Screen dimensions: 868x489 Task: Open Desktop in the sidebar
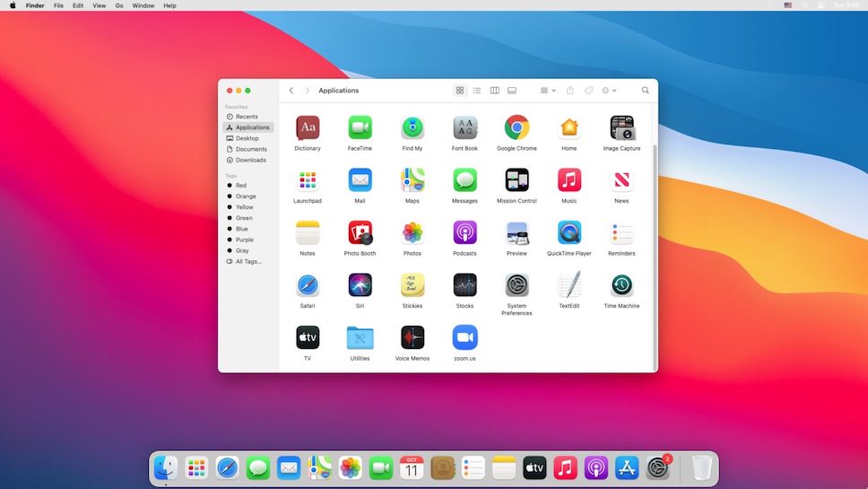pyautogui.click(x=247, y=138)
